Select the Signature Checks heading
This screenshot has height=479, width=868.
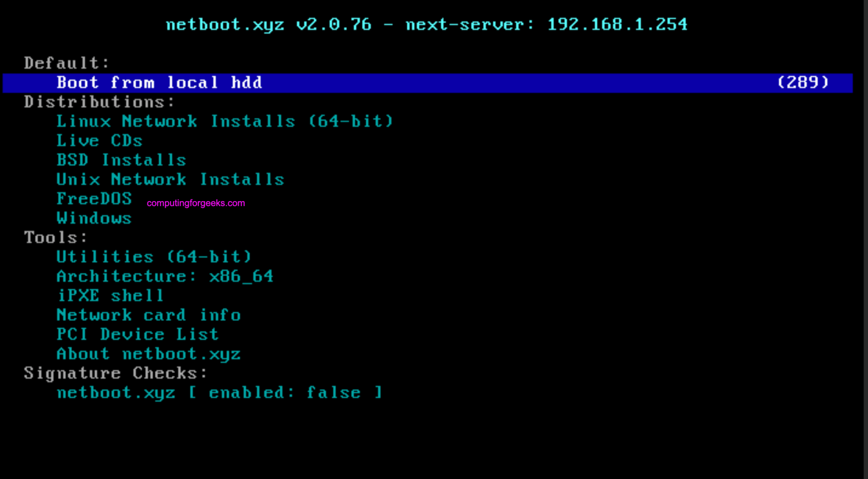[x=115, y=373]
